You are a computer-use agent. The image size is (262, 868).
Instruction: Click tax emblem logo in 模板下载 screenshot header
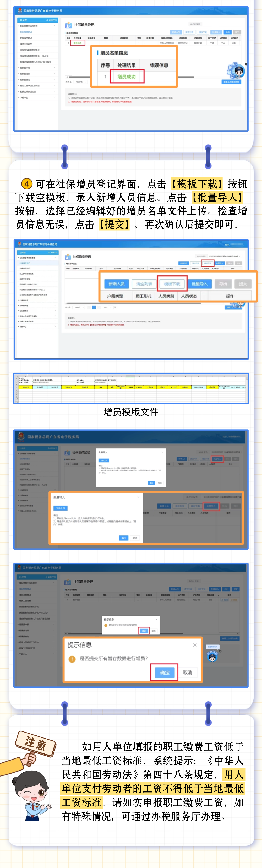tap(19, 244)
